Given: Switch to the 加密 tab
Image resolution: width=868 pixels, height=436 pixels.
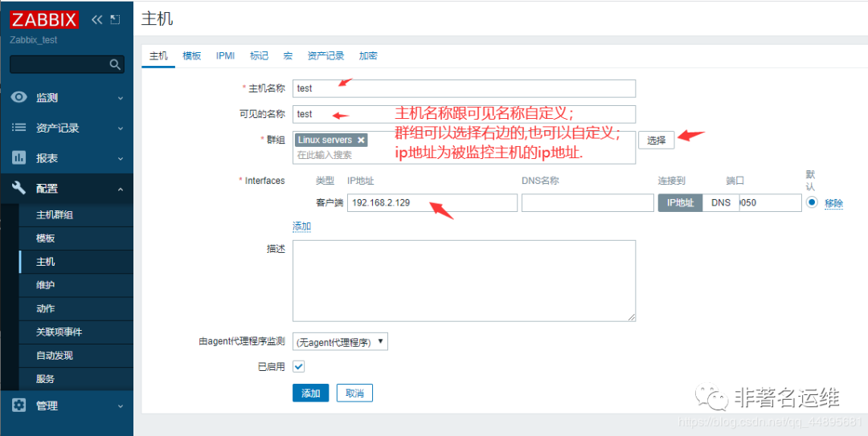Looking at the screenshot, I should click(x=368, y=56).
